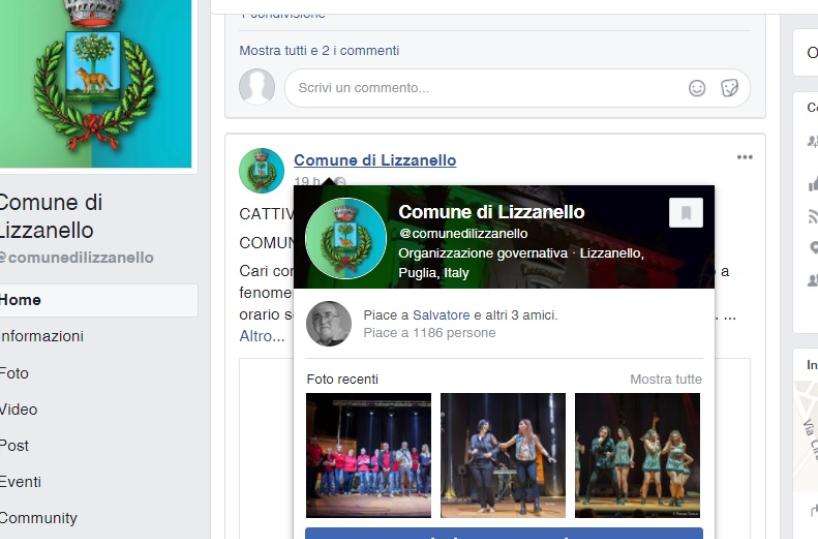The width and height of the screenshot is (818, 539).
Task: Click the '19 h' post timestamp
Action: tap(307, 181)
